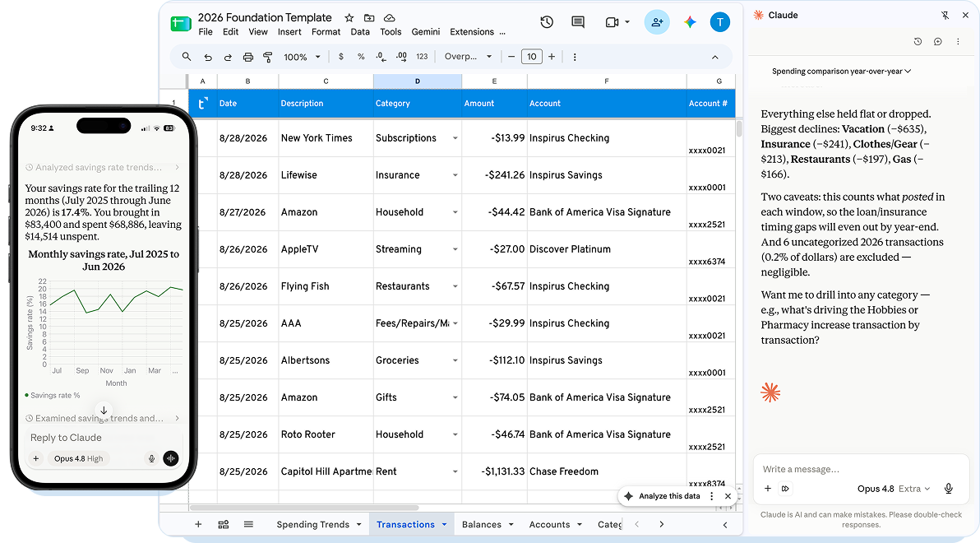
Task: Open Gemini sparkle icon in Sheets header
Action: tap(690, 22)
